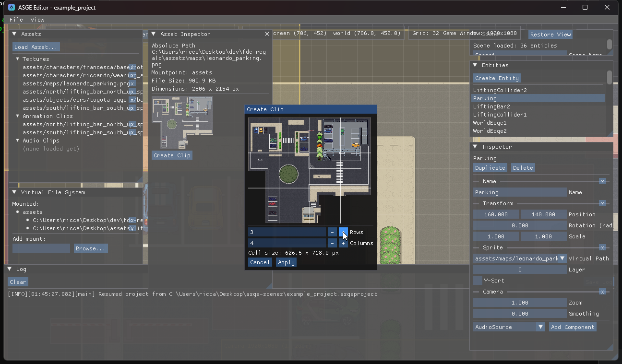Image resolution: width=622 pixels, height=364 pixels.
Task: Remove the Sprite component with its x
Action: click(x=602, y=247)
